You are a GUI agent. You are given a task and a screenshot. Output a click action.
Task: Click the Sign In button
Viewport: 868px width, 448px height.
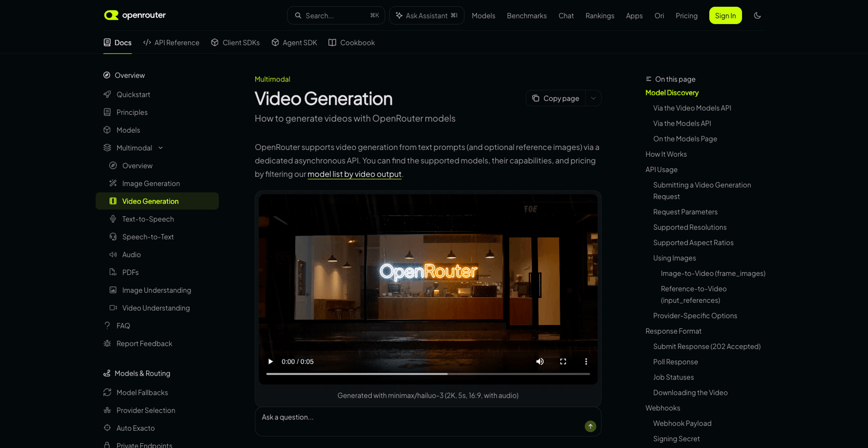click(725, 15)
